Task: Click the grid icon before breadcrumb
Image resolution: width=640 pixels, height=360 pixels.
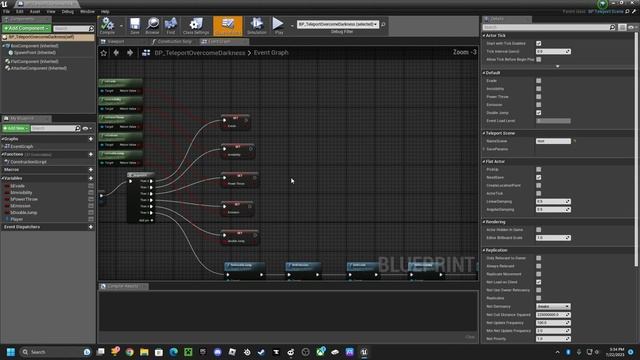Action: click(146, 53)
